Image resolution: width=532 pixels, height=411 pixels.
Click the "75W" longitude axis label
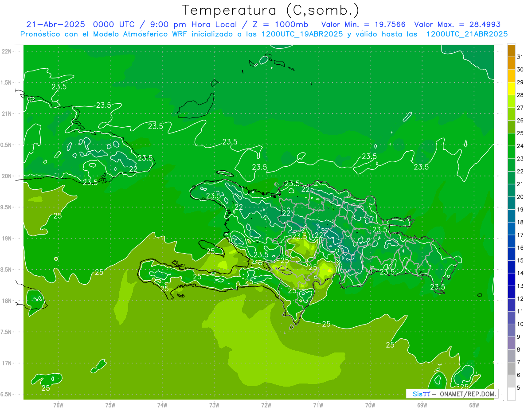click(x=110, y=405)
